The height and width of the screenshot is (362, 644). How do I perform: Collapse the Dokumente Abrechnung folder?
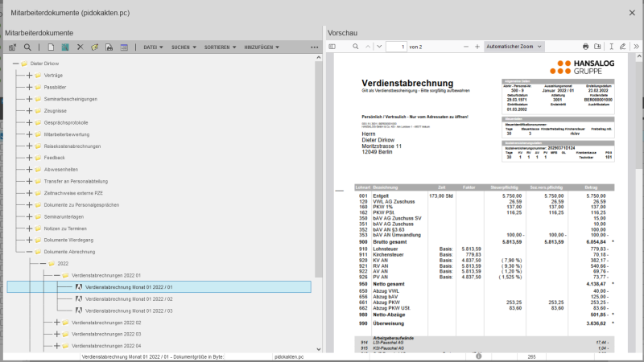(x=29, y=252)
